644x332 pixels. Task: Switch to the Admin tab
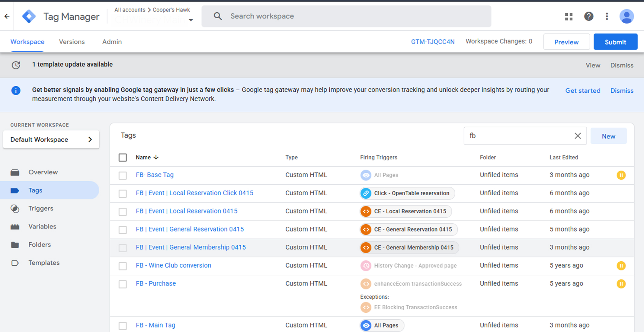coord(112,42)
